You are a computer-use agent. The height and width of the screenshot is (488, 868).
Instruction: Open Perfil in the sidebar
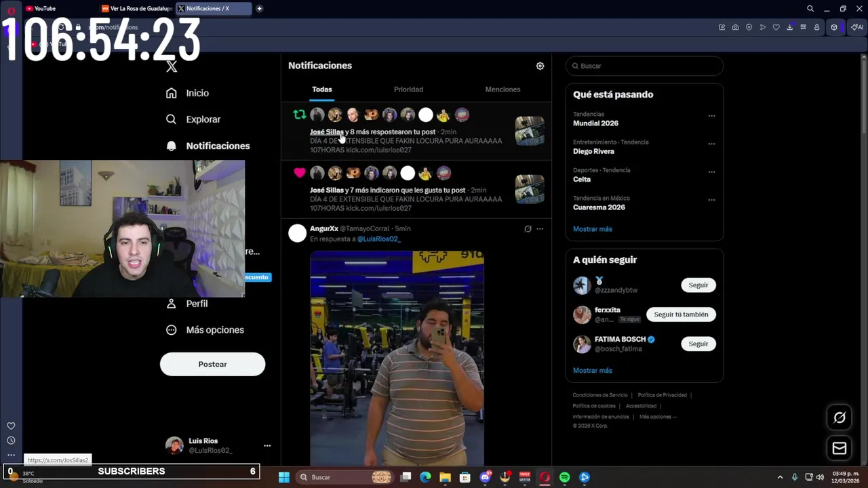tap(187, 304)
